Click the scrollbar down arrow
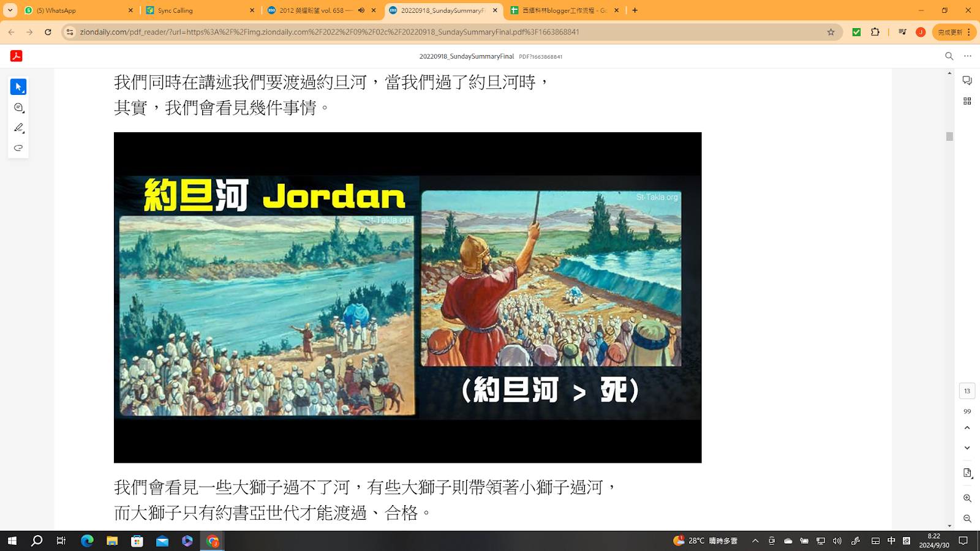Image resolution: width=980 pixels, height=551 pixels. (950, 526)
